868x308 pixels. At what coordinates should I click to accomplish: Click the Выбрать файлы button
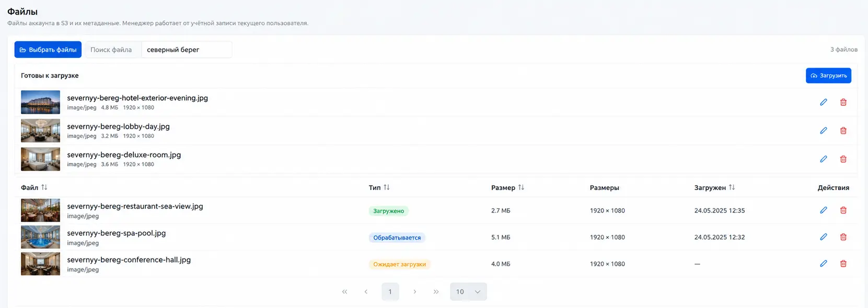coord(48,50)
